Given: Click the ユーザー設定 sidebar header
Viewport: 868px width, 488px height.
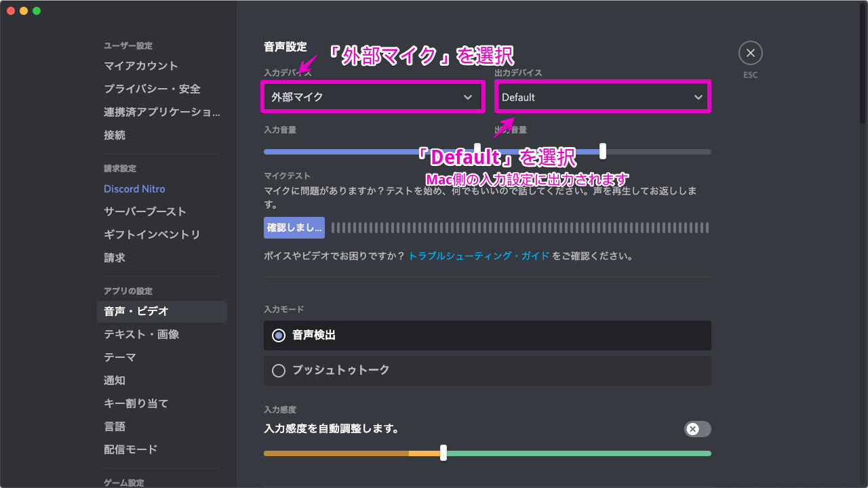Looking at the screenshot, I should pos(128,45).
